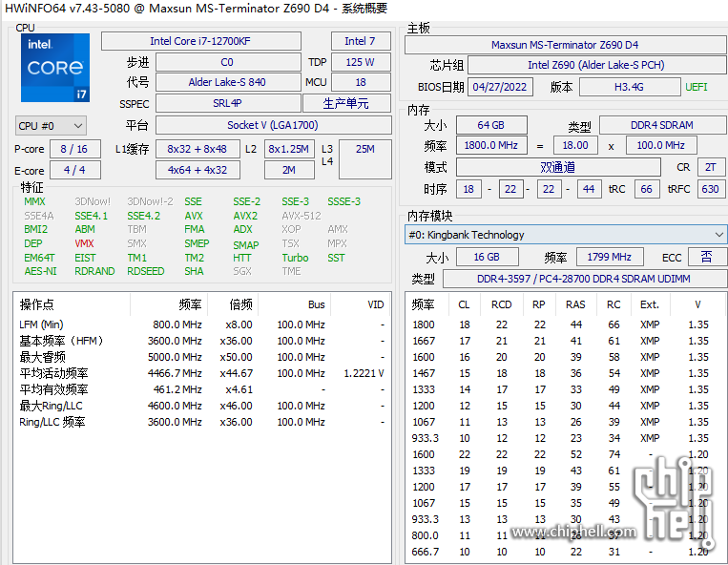The width and height of the screenshot is (728, 565).
Task: Click the memory multiplier 18.00 field
Action: point(575,145)
